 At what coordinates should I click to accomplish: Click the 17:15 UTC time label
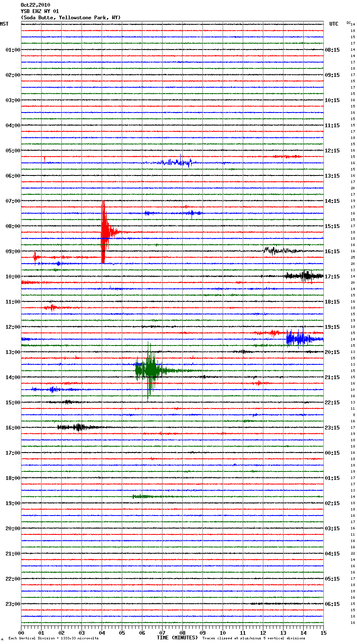[x=332, y=277]
